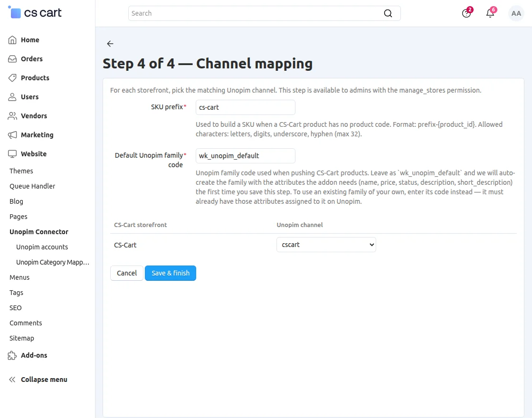532x418 pixels.
Task: Open Orders menu item
Action: [x=31, y=59]
